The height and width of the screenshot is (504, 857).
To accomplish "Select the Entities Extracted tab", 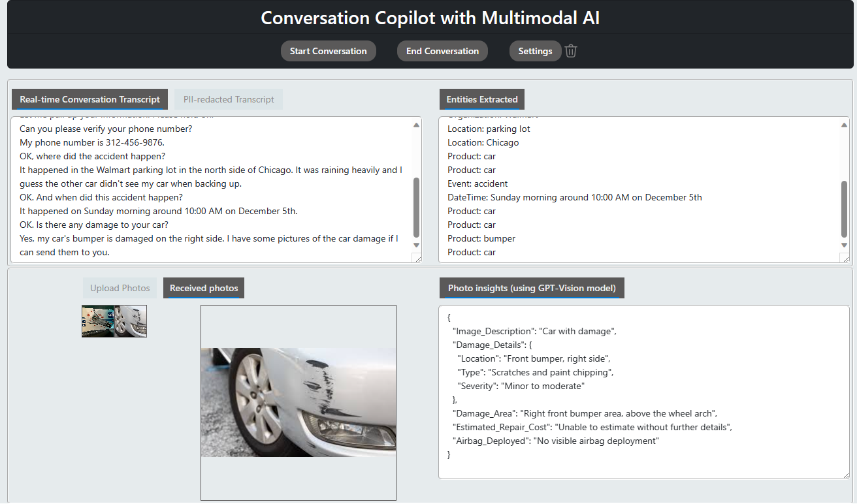I will [x=482, y=99].
